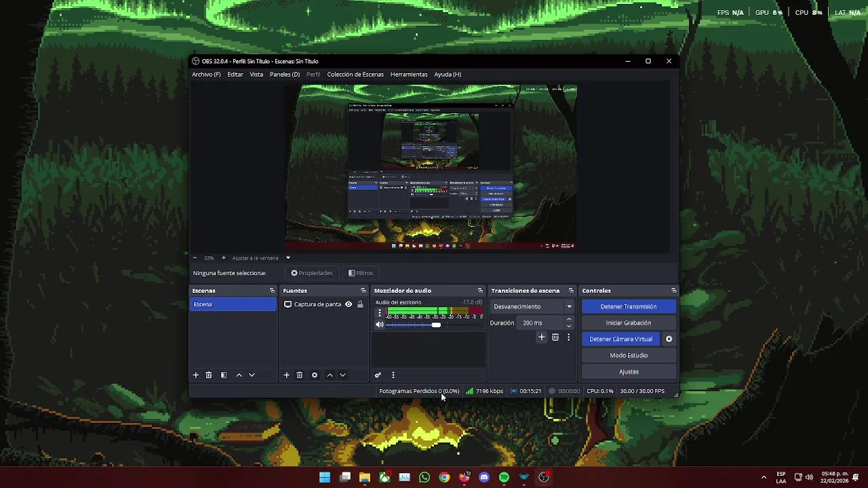
Task: Click 30.00 / 30.00 FPS status text
Action: coord(642,391)
